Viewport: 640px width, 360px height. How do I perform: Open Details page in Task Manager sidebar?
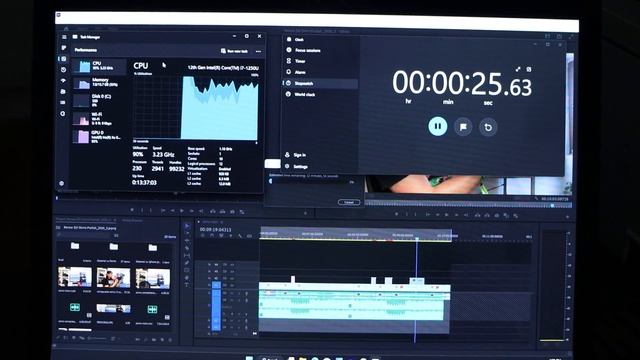pyautogui.click(x=63, y=102)
